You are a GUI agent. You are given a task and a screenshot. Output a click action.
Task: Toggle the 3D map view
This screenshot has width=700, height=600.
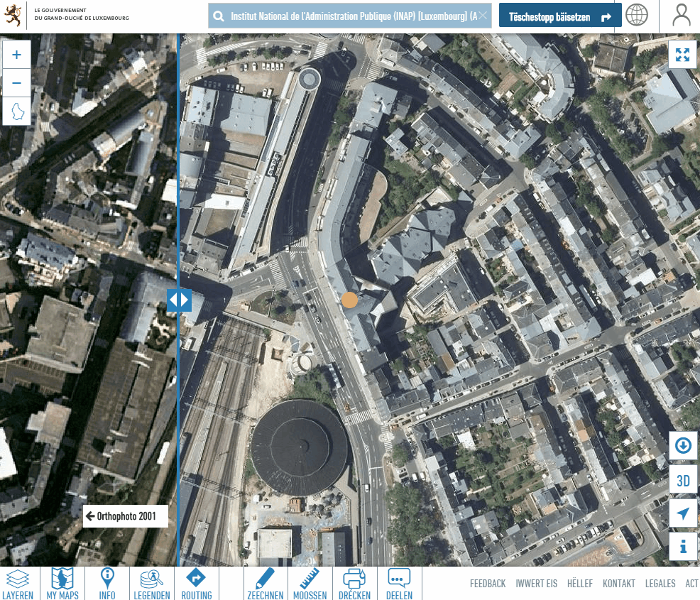coord(683,480)
